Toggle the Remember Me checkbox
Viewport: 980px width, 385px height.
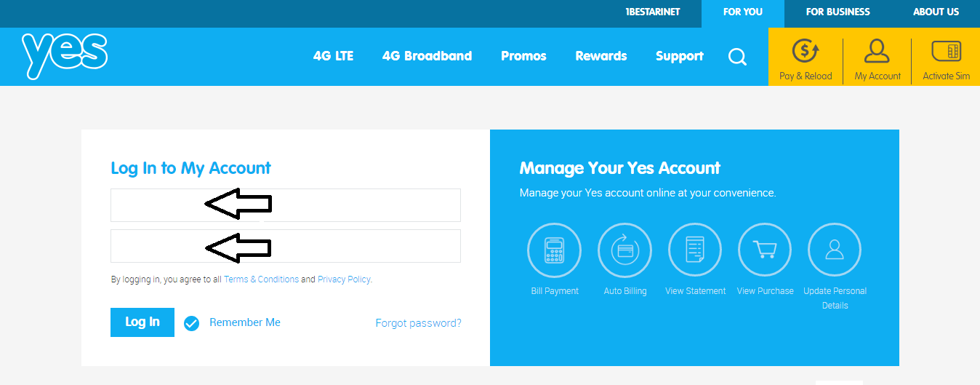[191, 323]
